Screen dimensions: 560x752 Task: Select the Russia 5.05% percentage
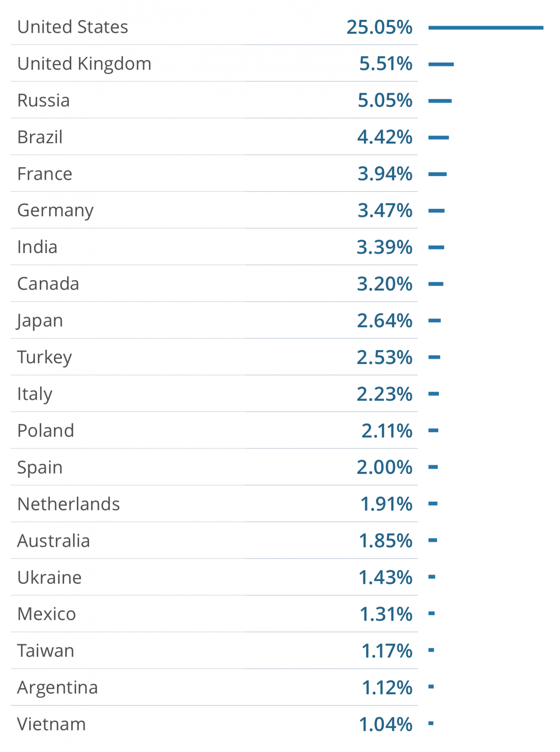pos(385,101)
